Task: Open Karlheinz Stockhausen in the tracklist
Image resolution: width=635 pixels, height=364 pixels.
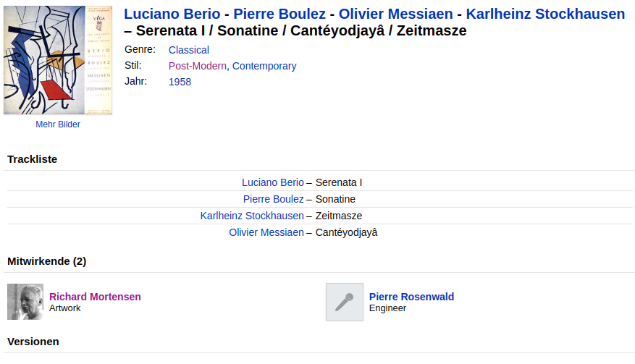Action: 252,216
